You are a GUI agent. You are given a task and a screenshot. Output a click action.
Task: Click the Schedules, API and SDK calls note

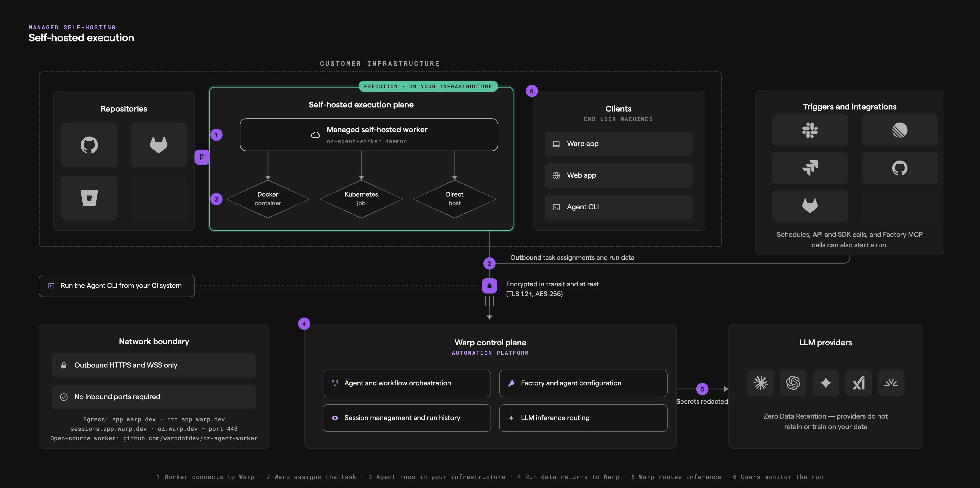(850, 240)
